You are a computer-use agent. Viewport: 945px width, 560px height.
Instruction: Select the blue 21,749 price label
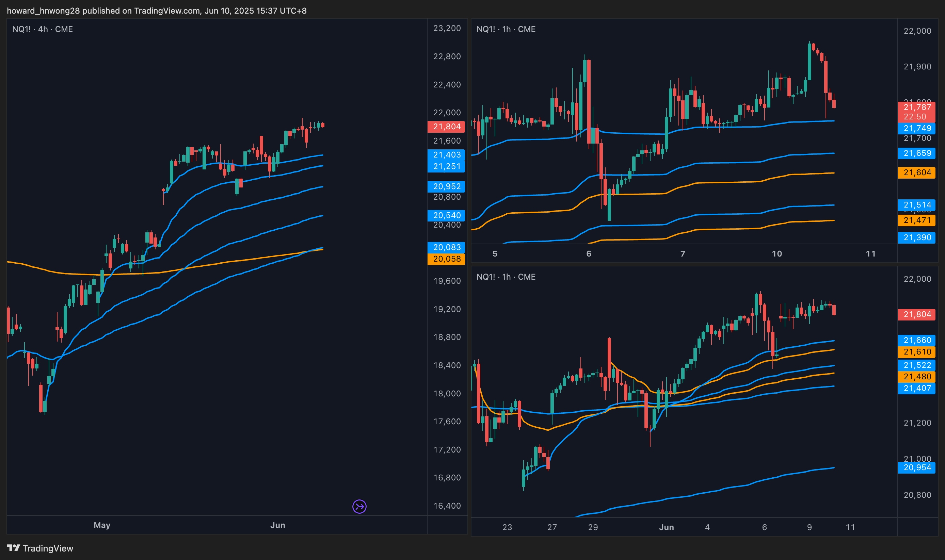(917, 128)
